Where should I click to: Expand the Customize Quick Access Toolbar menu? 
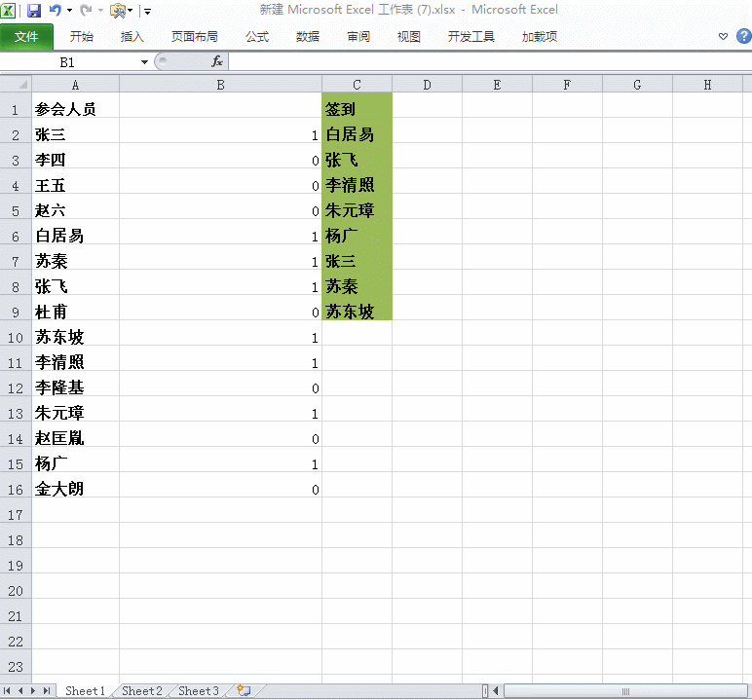tap(148, 11)
